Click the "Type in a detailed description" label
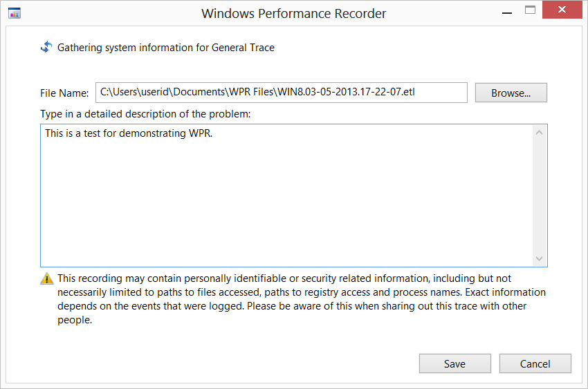 coord(145,113)
